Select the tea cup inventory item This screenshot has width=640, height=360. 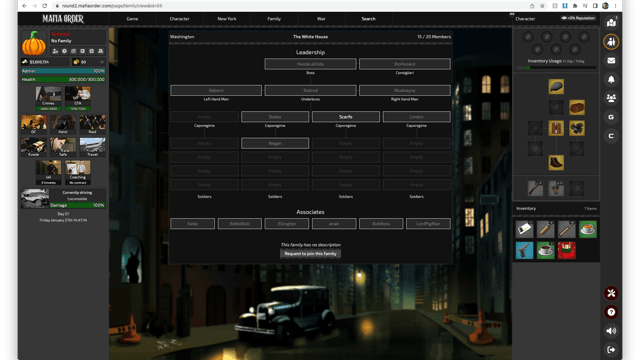coord(587,229)
